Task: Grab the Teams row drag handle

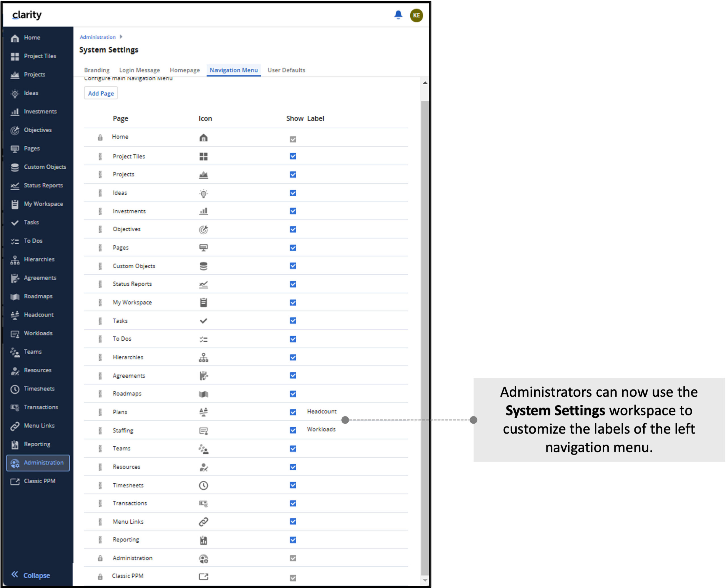Action: (100, 449)
